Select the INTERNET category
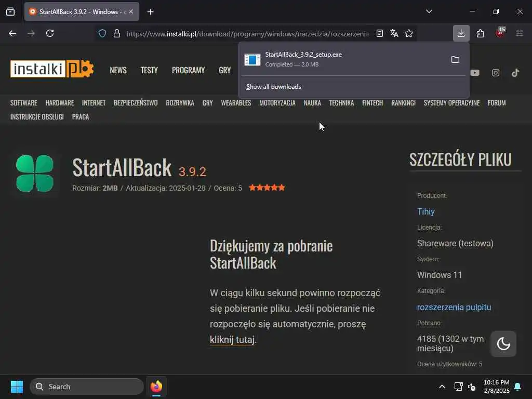532x399 pixels. (94, 103)
